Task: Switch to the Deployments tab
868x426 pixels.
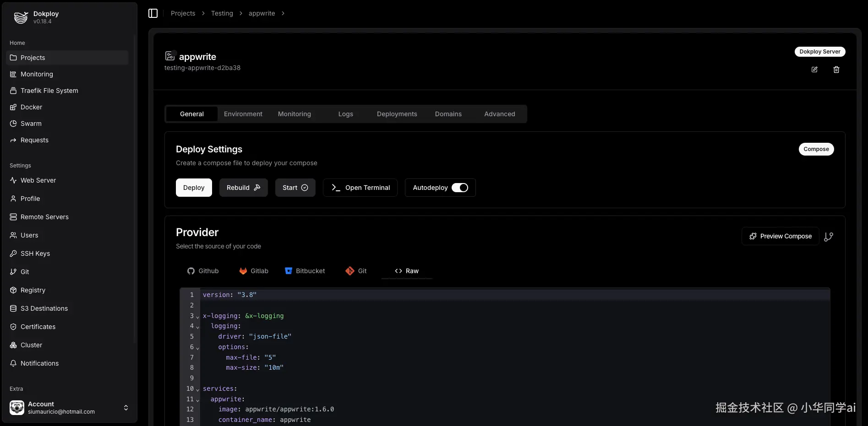Action: 397,114
